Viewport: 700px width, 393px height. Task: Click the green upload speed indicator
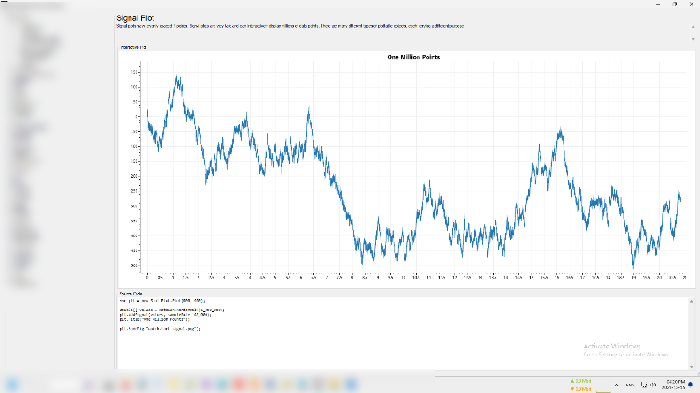(x=581, y=381)
